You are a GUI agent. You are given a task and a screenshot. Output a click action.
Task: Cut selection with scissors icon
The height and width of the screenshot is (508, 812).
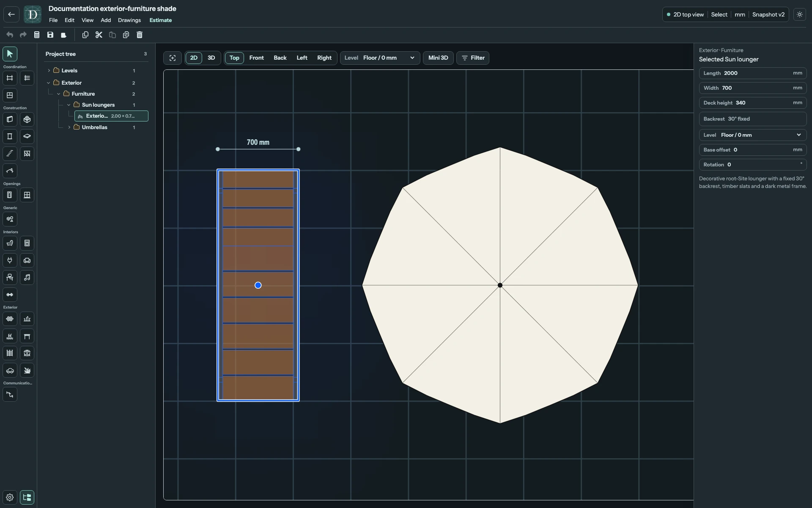[99, 35]
